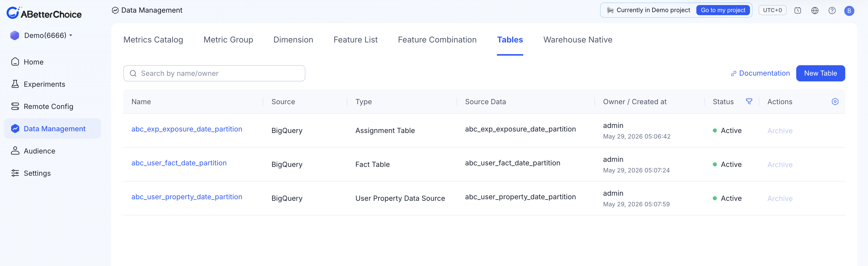Click Owner / Created at column header
The height and width of the screenshot is (266, 868).
[x=634, y=102]
